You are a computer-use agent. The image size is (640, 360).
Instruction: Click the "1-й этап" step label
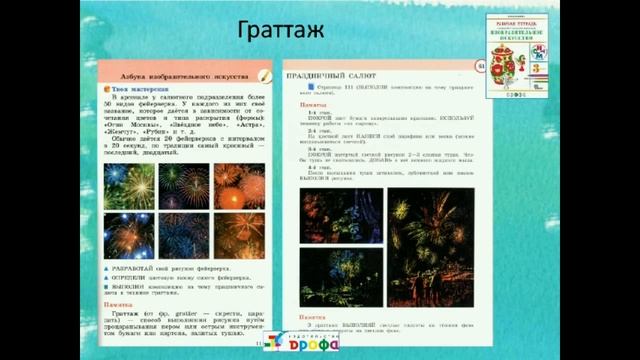[x=320, y=112]
